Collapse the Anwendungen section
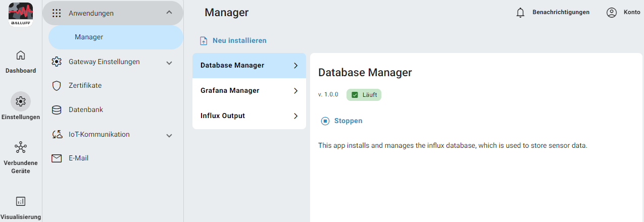The height and width of the screenshot is (222, 644). click(169, 13)
